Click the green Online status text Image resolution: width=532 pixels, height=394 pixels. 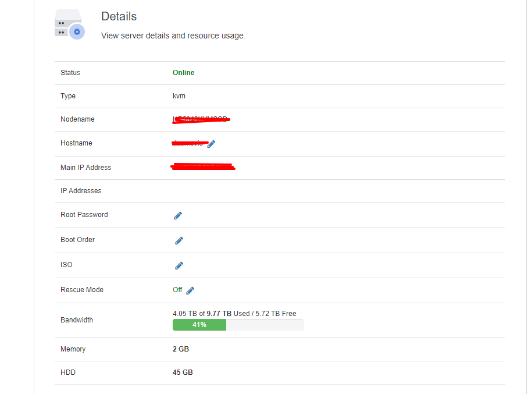pyautogui.click(x=183, y=73)
